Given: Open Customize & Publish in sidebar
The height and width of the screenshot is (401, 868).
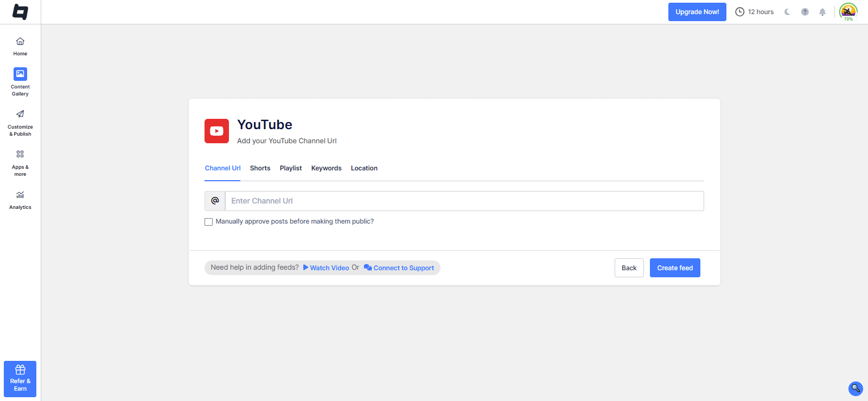Looking at the screenshot, I should coord(20,123).
